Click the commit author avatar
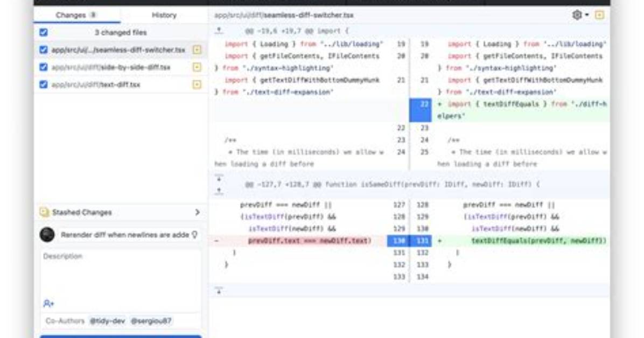Image resolution: width=644 pixels, height=338 pixels. coord(47,235)
